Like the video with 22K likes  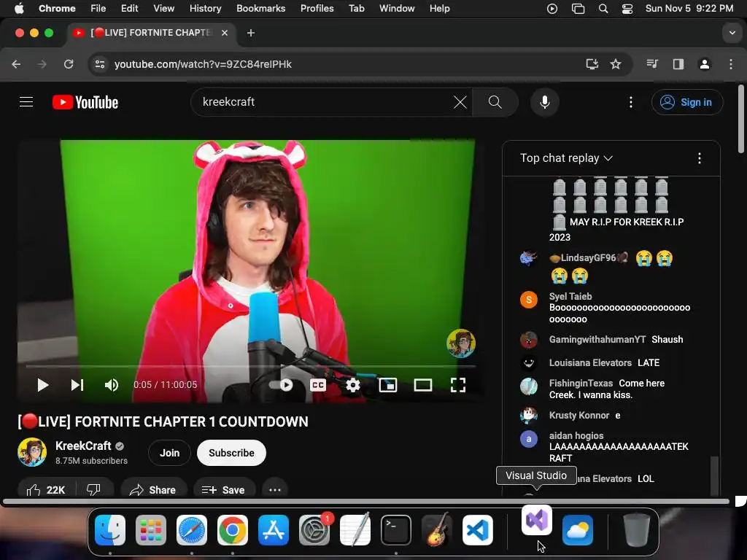click(x=46, y=489)
